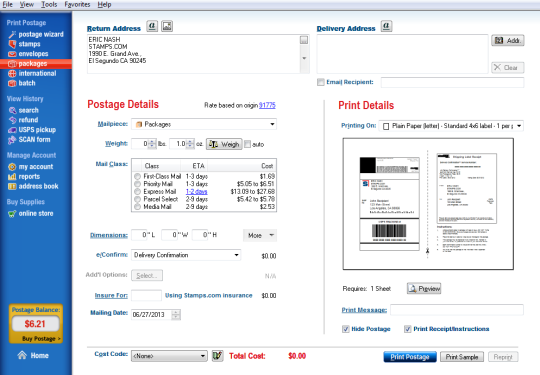Click origin ZIP 91775 link
Viewport: 540px width, 375px height.
click(x=267, y=105)
